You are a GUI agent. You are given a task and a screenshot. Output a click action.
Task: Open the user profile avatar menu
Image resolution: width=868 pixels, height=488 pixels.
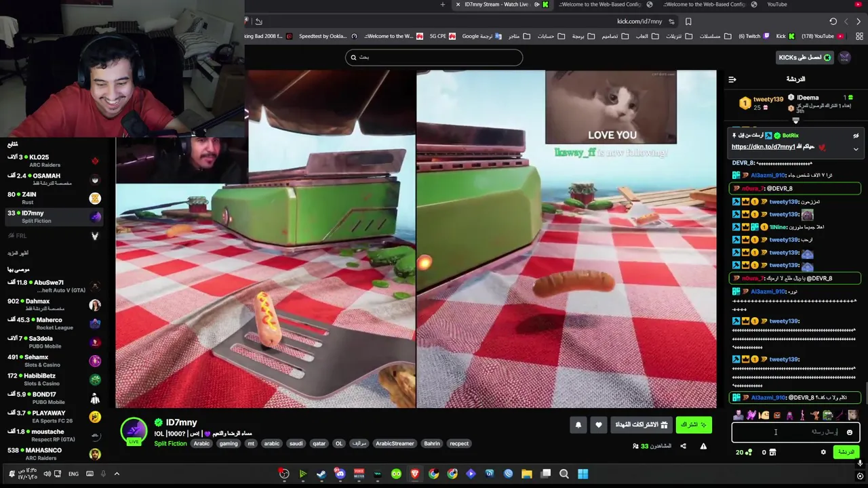844,58
